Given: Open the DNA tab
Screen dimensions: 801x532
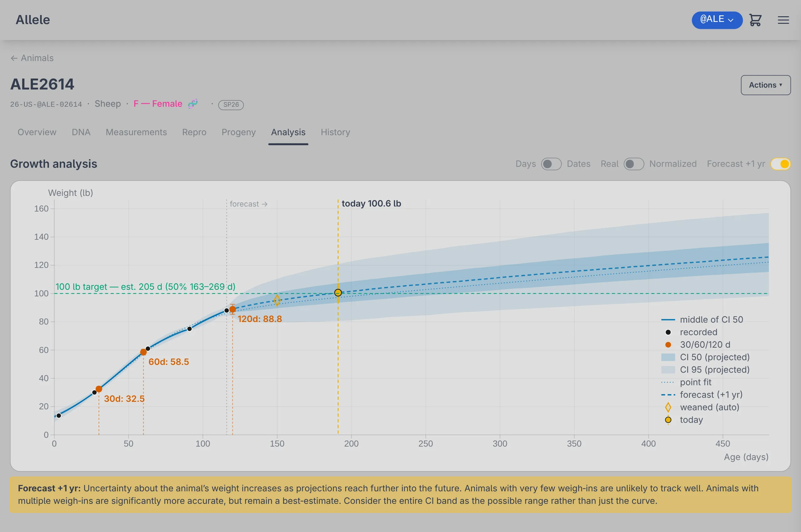Looking at the screenshot, I should pos(81,132).
